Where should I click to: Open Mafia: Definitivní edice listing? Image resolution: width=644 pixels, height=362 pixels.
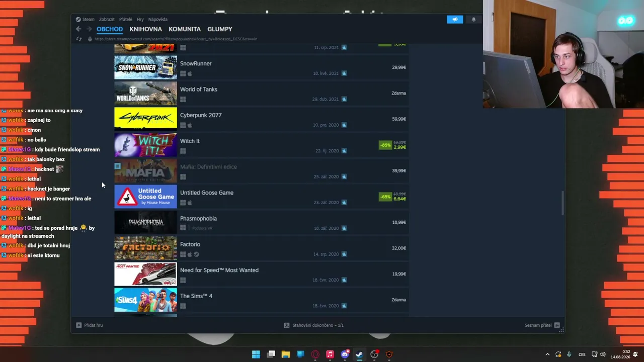[x=261, y=170]
